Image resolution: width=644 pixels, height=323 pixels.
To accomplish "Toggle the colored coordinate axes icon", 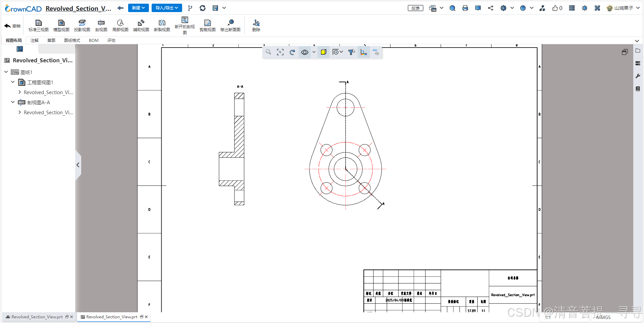I will 364,52.
